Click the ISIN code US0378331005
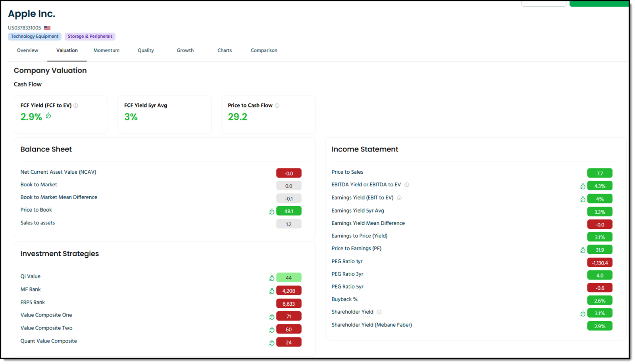 click(25, 28)
